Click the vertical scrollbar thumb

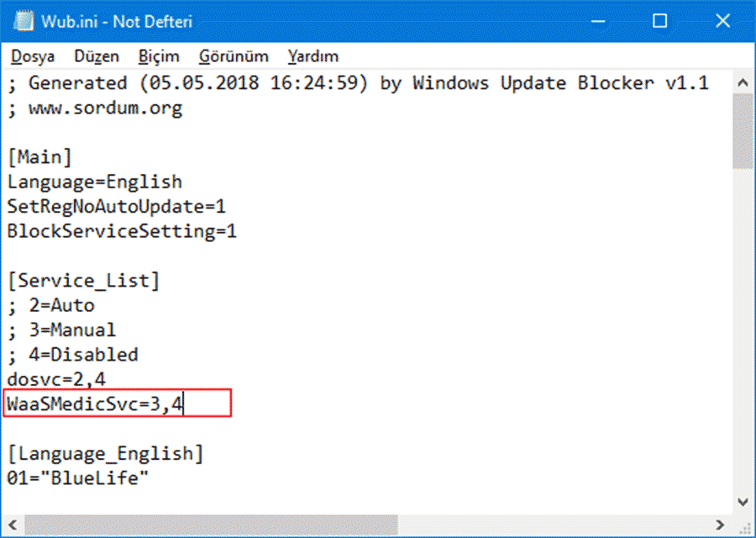pyautogui.click(x=743, y=131)
